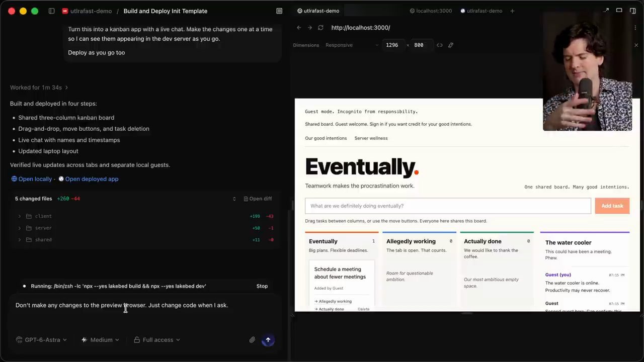Swap width and height dimensions
The width and height of the screenshot is (644, 362).
[439, 45]
